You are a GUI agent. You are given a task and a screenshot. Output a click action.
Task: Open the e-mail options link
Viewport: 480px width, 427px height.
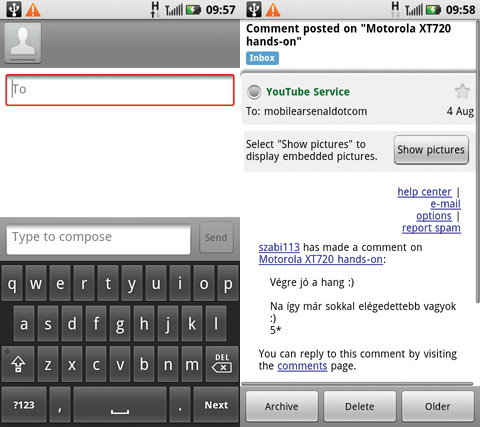click(439, 210)
